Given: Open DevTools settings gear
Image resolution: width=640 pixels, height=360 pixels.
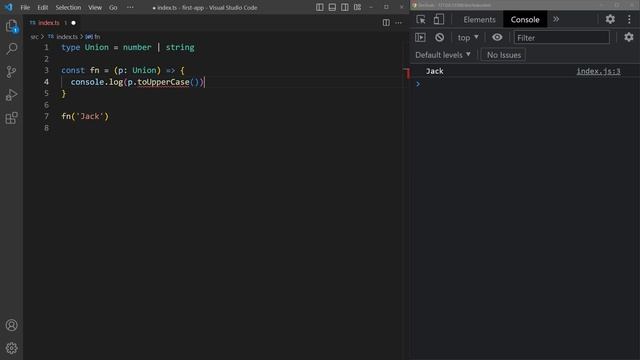Looking at the screenshot, I should point(610,19).
